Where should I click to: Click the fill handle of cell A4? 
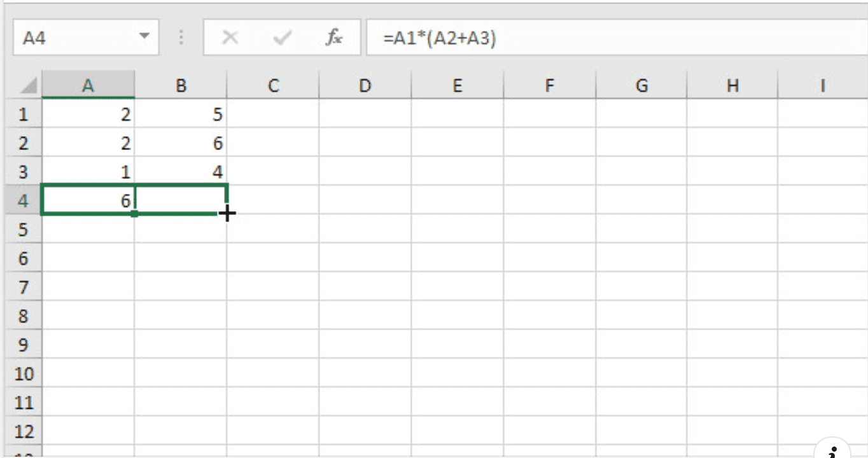(134, 214)
